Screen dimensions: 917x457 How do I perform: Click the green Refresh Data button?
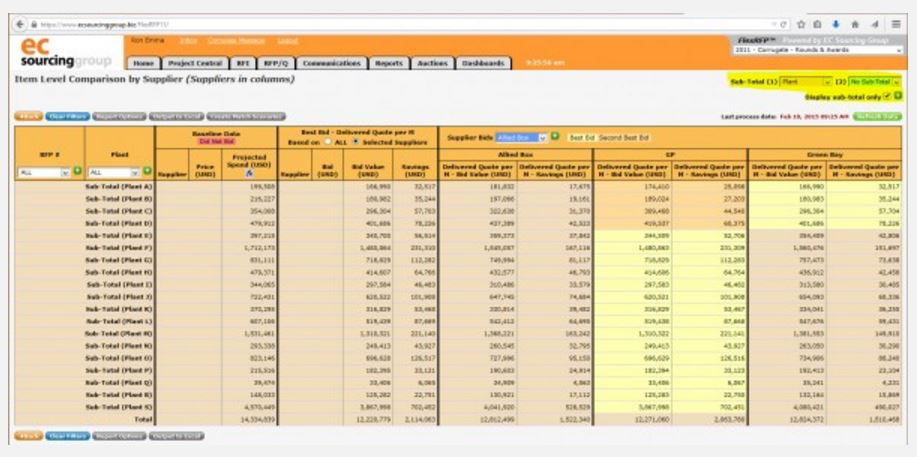pyautogui.click(x=877, y=116)
